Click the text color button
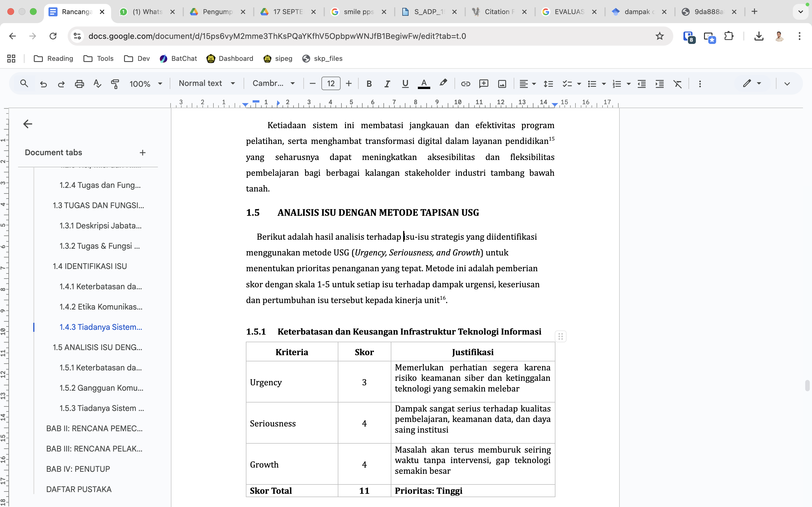Screen dimensions: 812x507 coord(424,83)
